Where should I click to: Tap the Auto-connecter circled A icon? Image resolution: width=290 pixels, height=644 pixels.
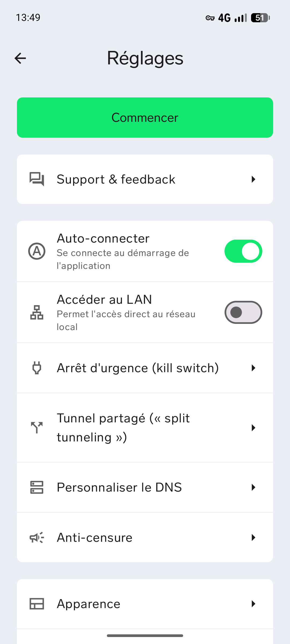[37, 251]
